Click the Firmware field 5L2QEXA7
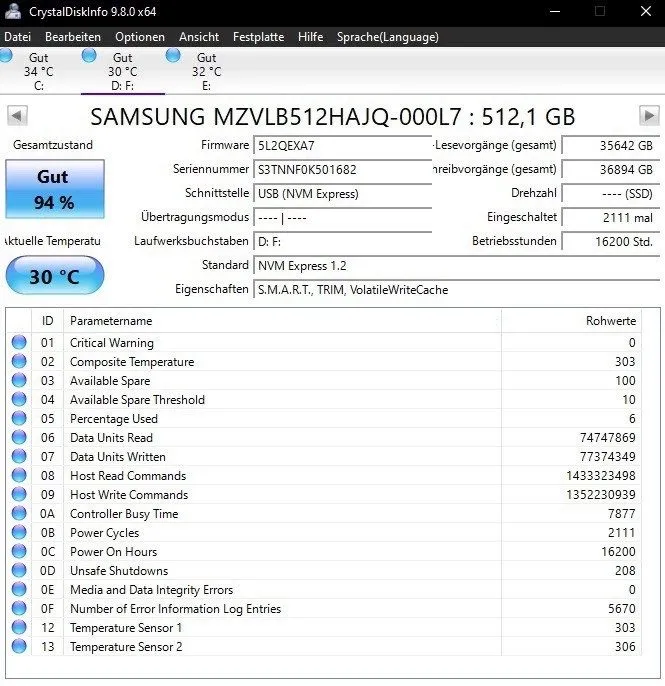 (343, 146)
